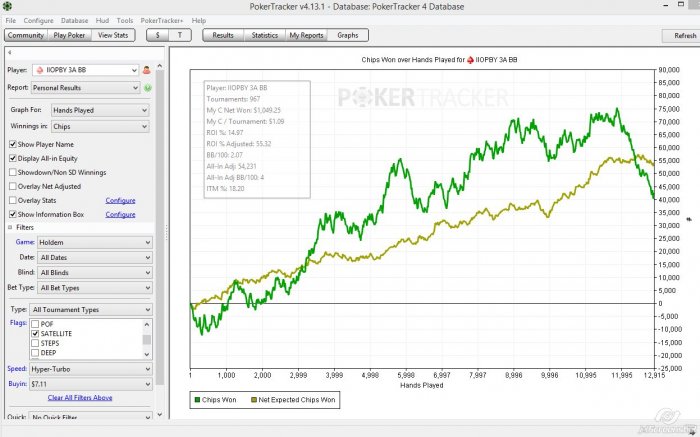Screen dimensions: 700x437
Task: Open the Blind filter dropdown
Action: pyautogui.click(x=94, y=273)
